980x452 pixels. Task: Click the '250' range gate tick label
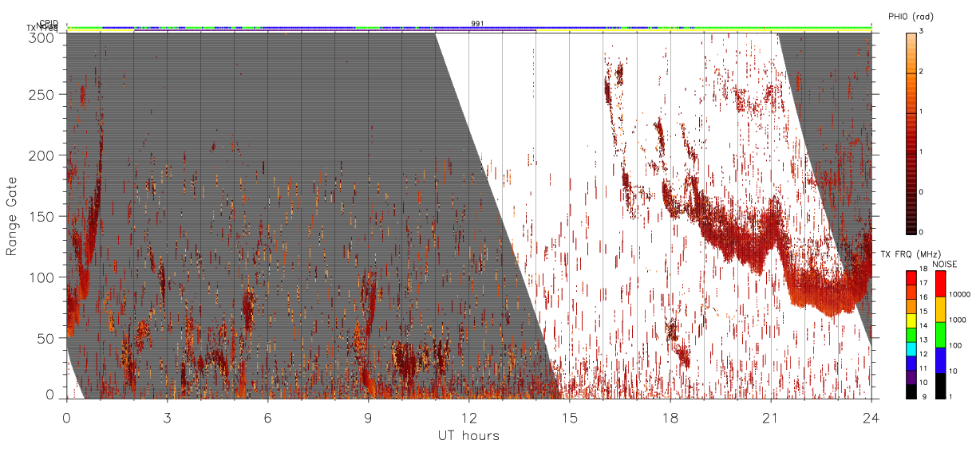pos(42,95)
